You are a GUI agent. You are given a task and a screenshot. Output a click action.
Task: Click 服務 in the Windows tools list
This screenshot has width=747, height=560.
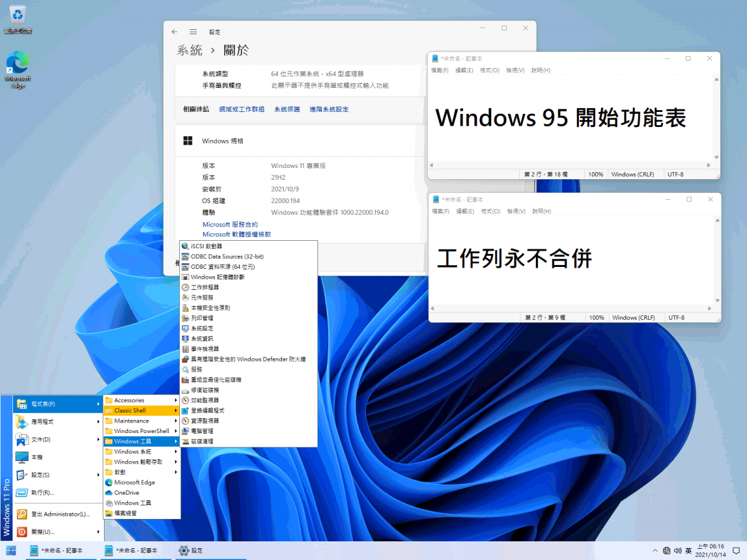(248, 369)
